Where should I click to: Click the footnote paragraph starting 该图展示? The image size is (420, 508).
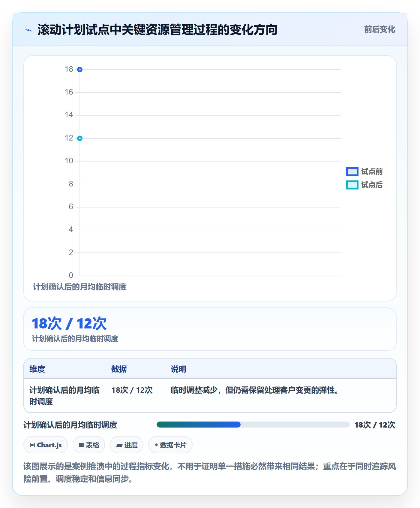click(x=210, y=473)
